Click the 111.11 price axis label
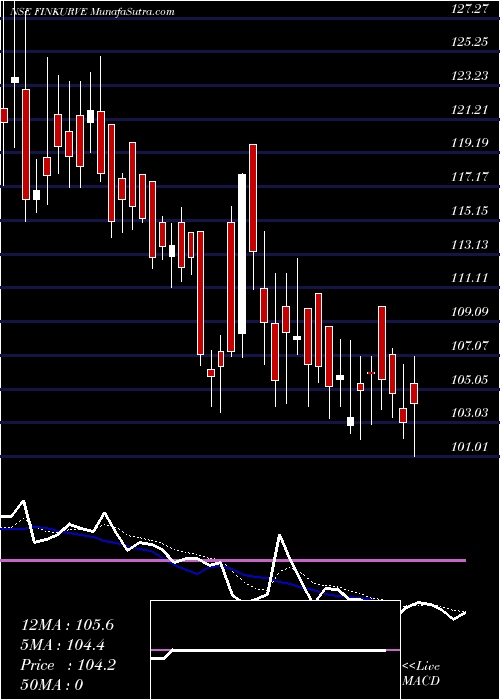 [x=468, y=278]
